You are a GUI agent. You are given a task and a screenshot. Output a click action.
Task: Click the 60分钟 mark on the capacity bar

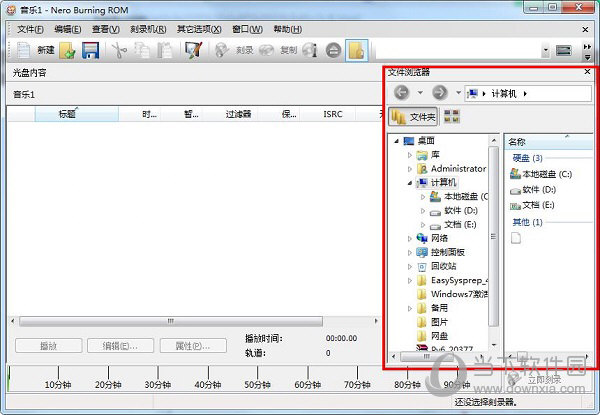308,384
